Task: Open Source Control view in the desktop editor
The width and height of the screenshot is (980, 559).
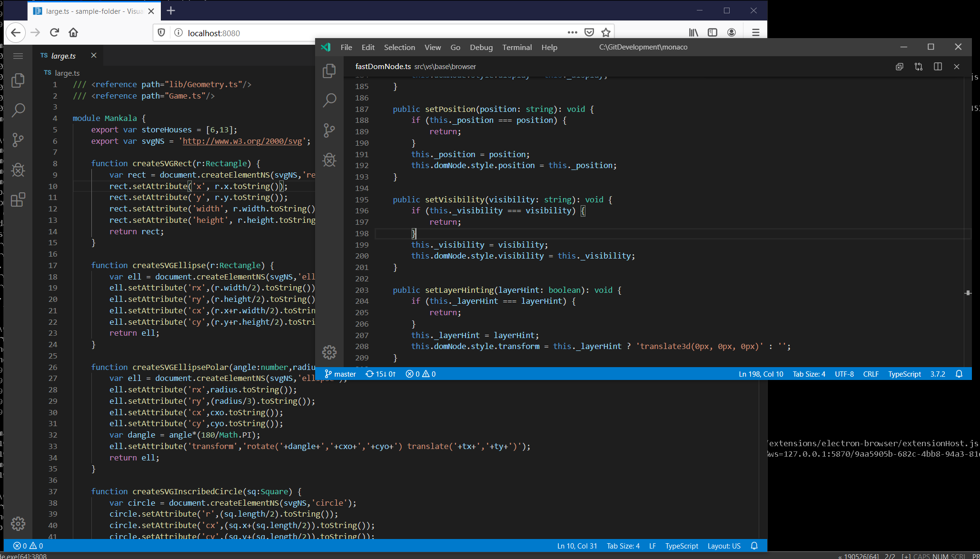Action: click(x=329, y=130)
